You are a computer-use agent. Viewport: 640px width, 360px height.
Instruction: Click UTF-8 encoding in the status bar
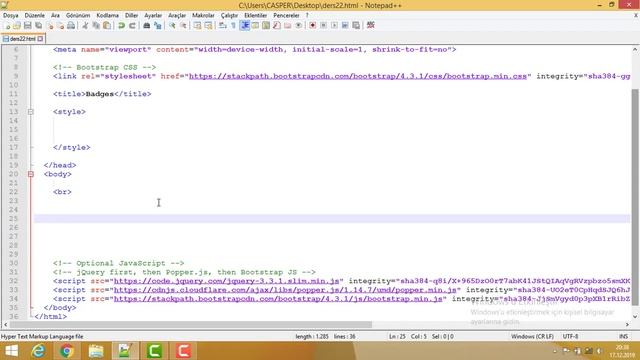(570, 337)
